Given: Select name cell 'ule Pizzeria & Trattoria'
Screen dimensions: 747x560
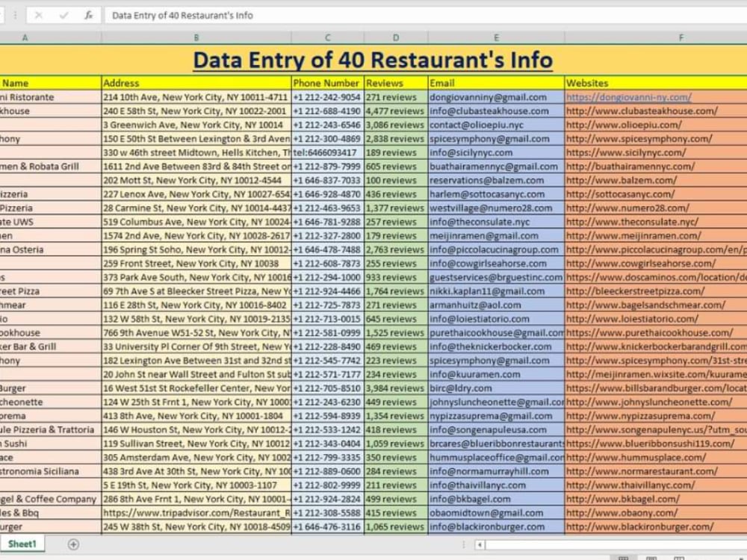Looking at the screenshot, I should click(51, 429).
